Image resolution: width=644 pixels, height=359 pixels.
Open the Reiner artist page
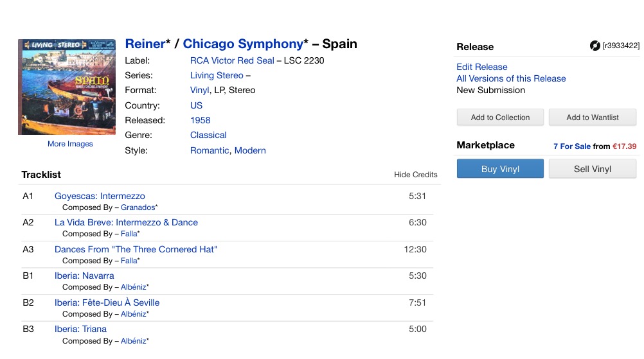coord(145,44)
